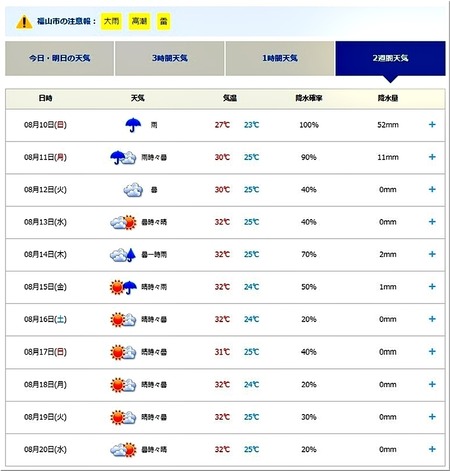Expand details for 08月12日 row
This screenshot has width=450, height=471.
click(432, 189)
